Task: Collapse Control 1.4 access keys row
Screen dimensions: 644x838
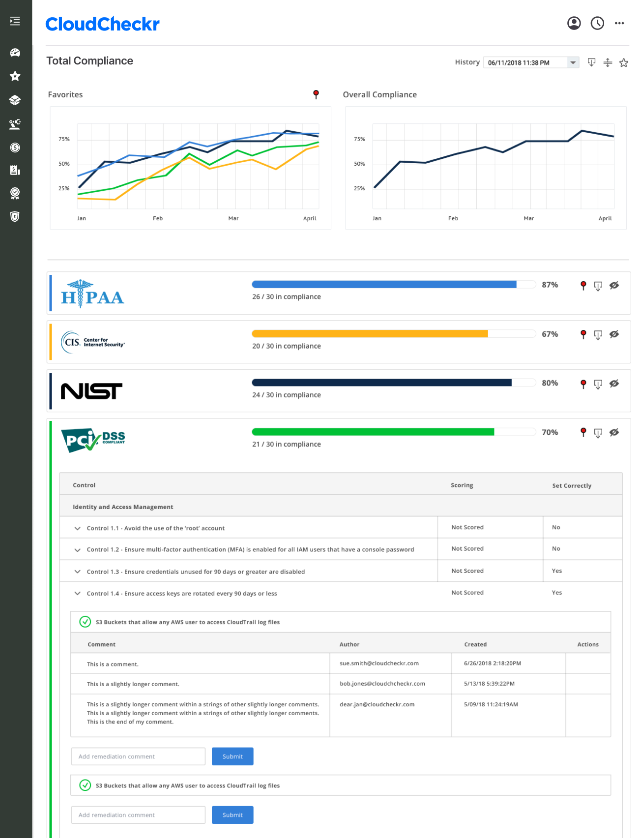Action: pos(77,593)
